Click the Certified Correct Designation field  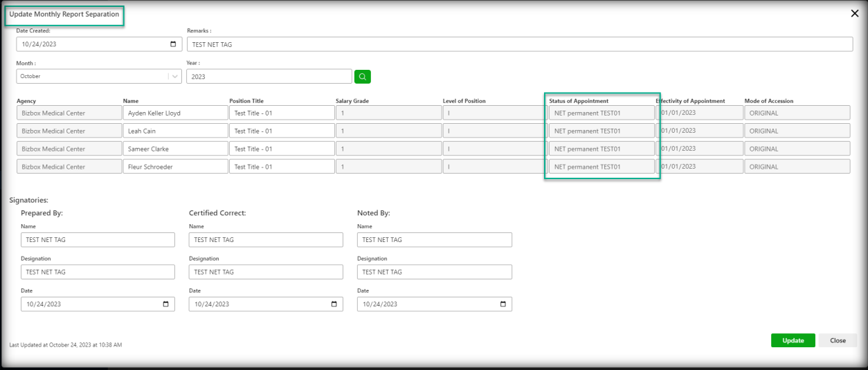tap(266, 272)
